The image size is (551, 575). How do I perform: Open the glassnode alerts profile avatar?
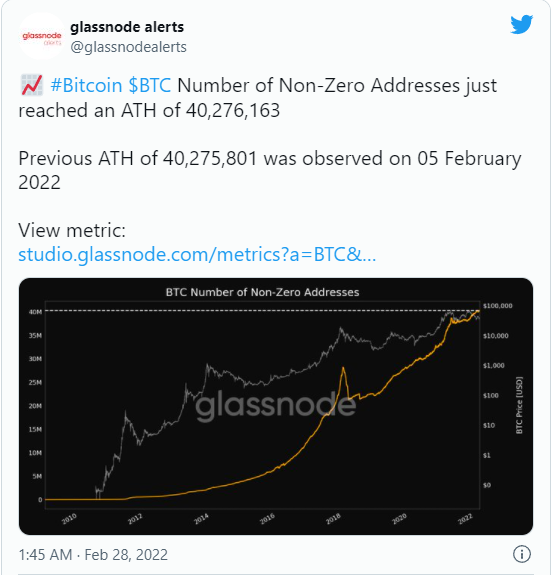click(42, 37)
